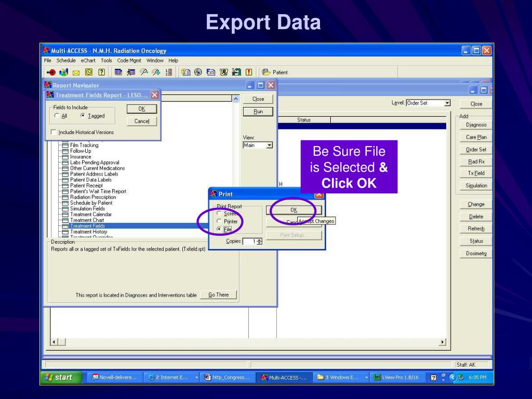
Task: Open the View Main dropdown
Action: [x=270, y=145]
